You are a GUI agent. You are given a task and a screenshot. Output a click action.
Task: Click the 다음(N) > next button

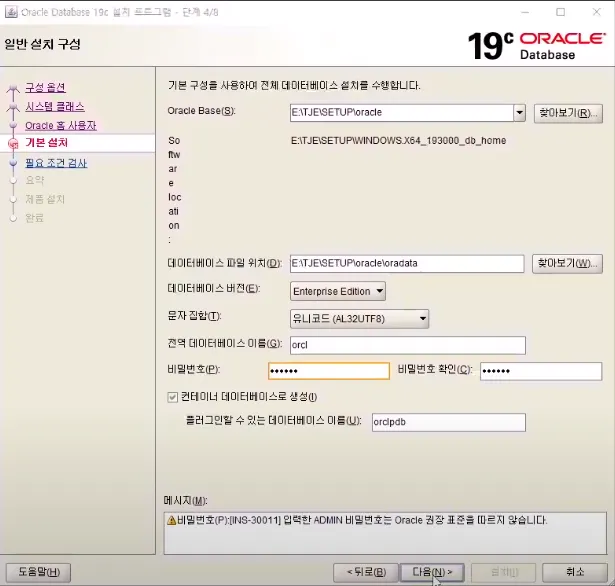(x=432, y=572)
